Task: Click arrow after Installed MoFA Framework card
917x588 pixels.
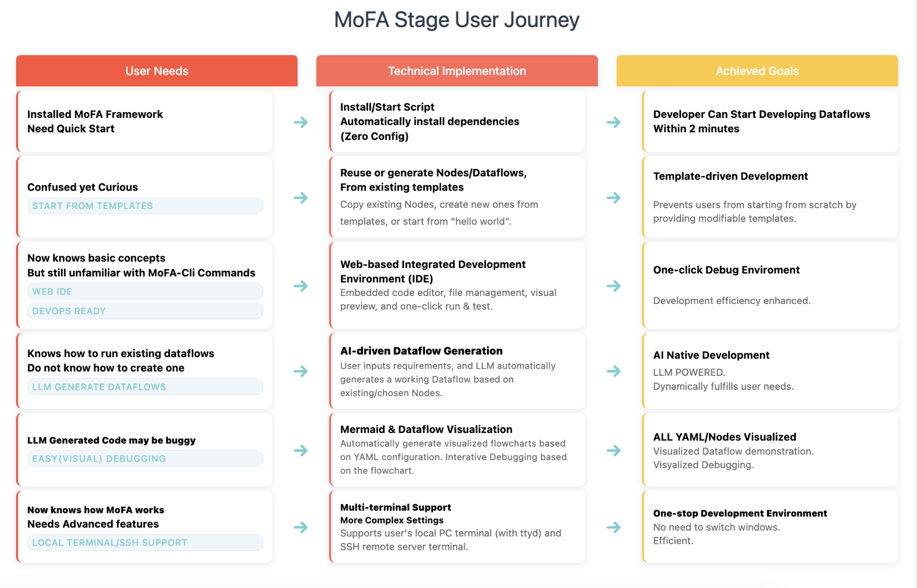Action: [x=300, y=122]
